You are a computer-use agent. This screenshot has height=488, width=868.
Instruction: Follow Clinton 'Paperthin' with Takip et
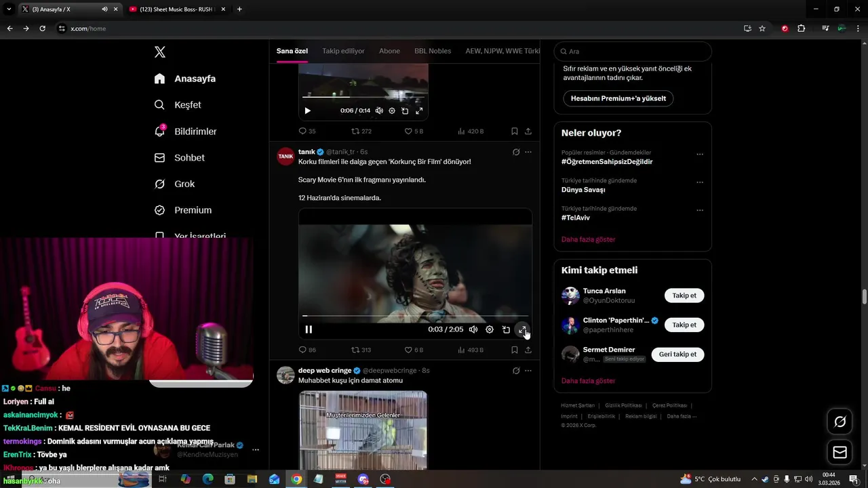click(x=684, y=325)
